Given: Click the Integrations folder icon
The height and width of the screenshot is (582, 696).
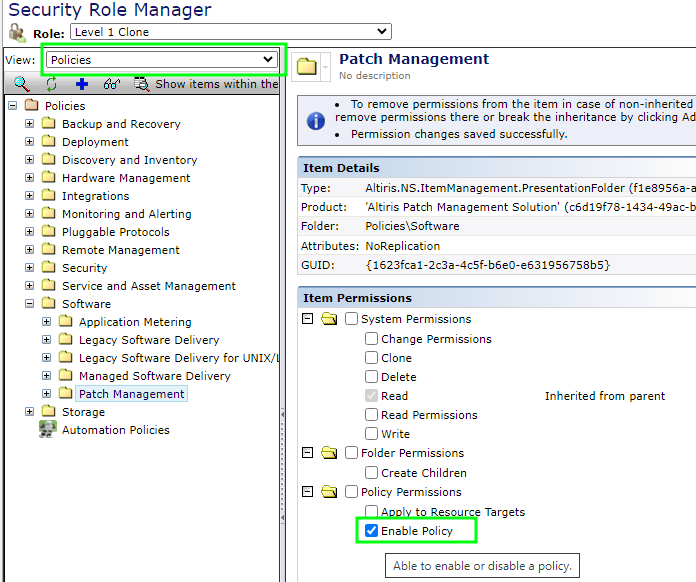Looking at the screenshot, I should point(48,195).
